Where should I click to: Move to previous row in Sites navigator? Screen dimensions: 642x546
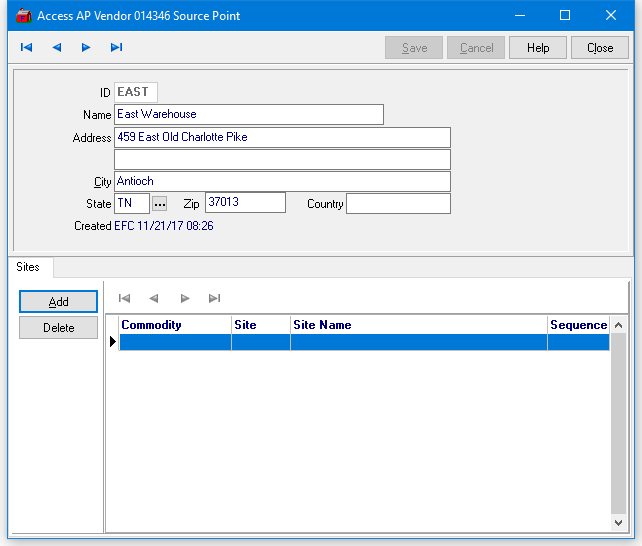pos(154,298)
